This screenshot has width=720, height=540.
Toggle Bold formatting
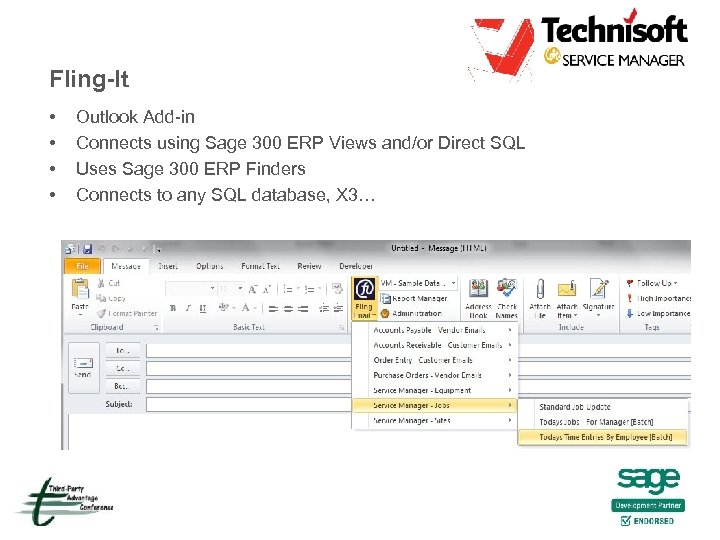(x=173, y=308)
